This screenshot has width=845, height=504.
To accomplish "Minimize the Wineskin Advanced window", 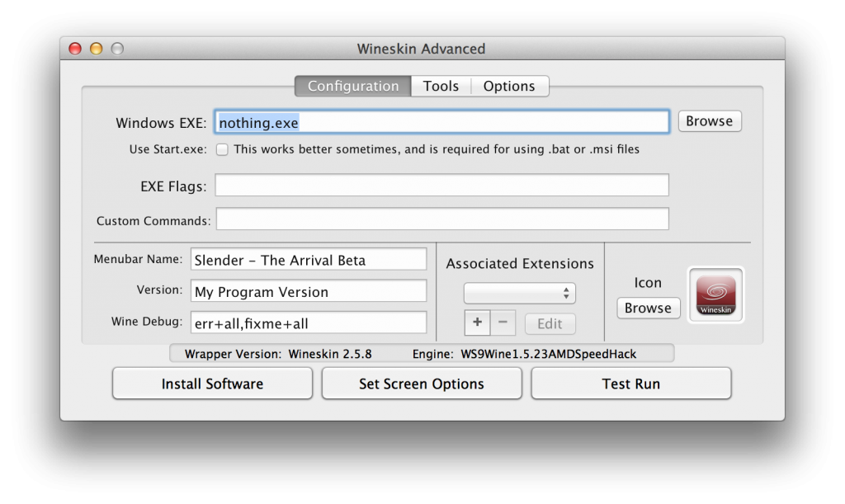I will click(96, 49).
